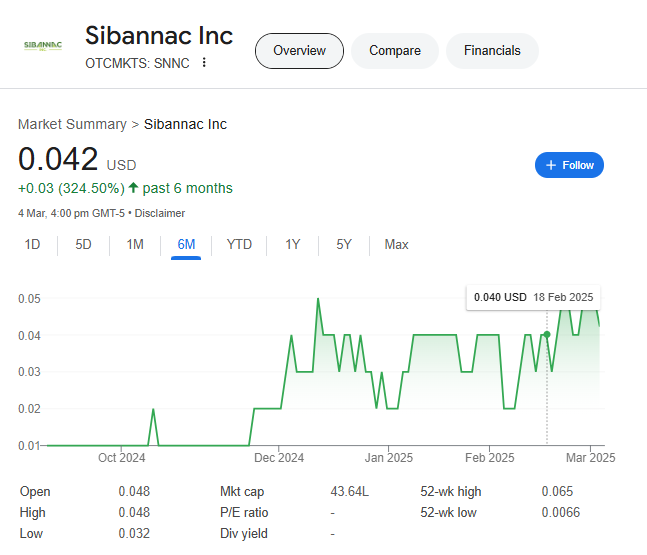647x555 pixels.
Task: Switch to the Compare tab
Action: (394, 51)
